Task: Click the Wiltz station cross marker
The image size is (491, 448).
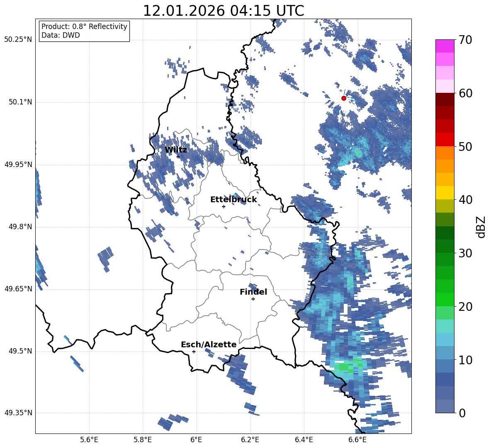Action: 178,157
